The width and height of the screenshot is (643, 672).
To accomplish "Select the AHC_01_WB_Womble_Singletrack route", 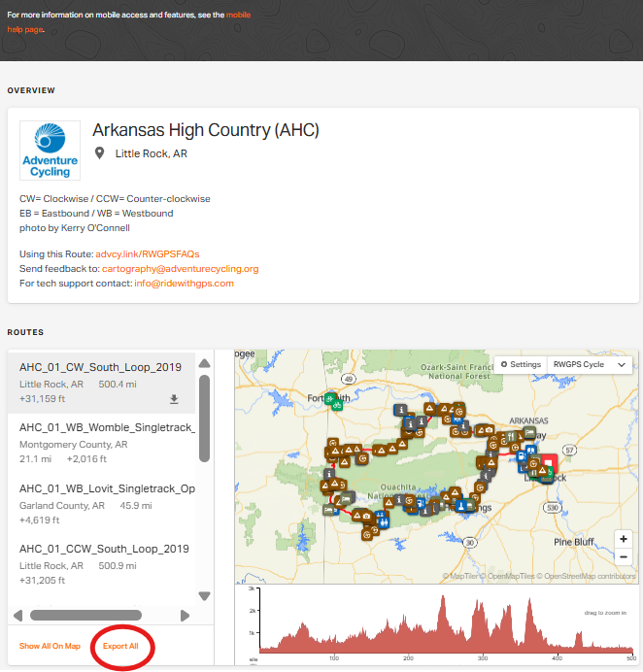I will click(x=107, y=427).
